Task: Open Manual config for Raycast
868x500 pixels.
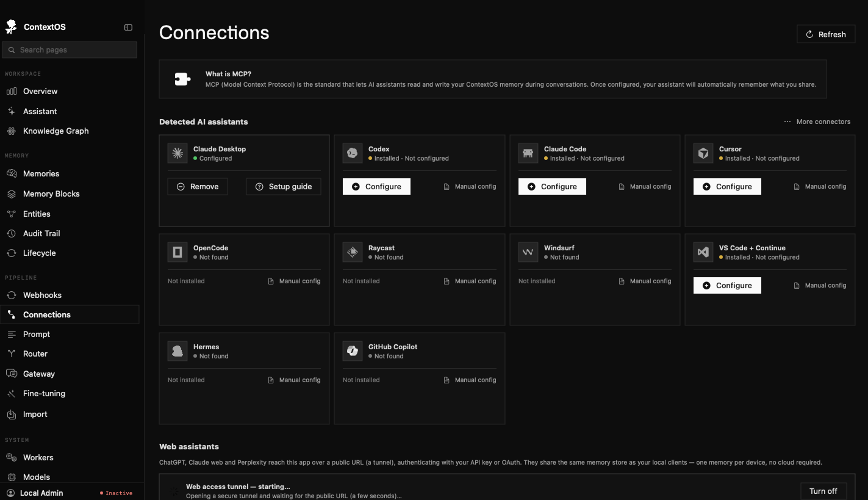Action: click(470, 281)
